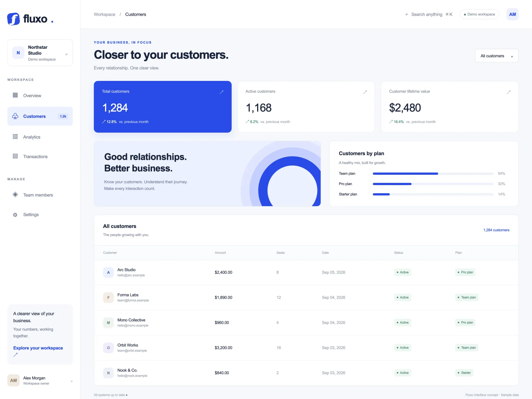Open Settings from the sidebar
The image size is (532, 399).
(x=40, y=215)
